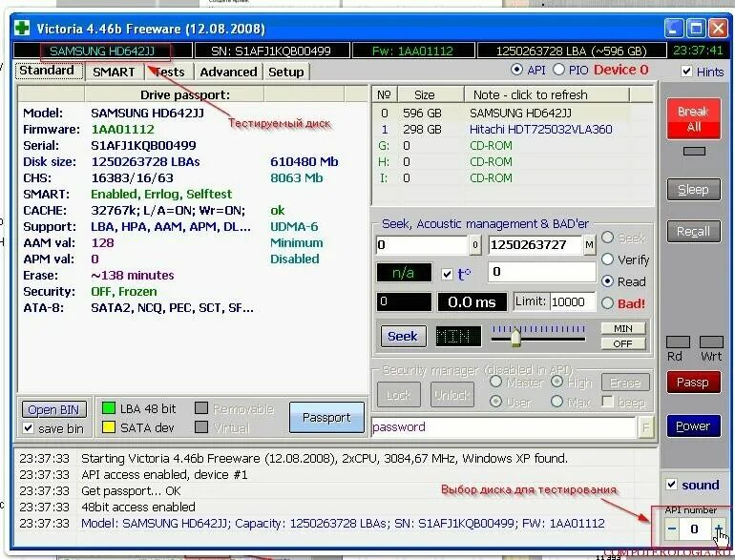Click the start LBA field showing 0
The image size is (735, 560).
coord(422,245)
